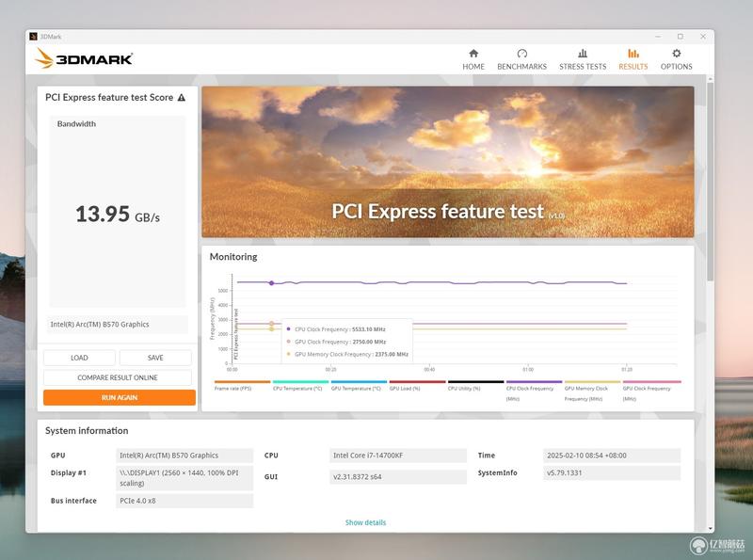Click the Monitoring heading
Image resolution: width=753 pixels, height=560 pixels.
point(233,257)
